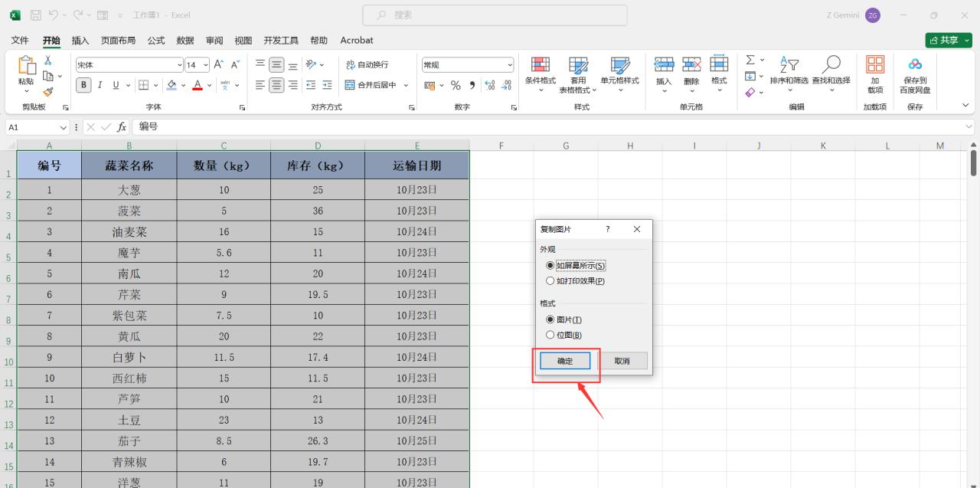Decrease indent
Image resolution: width=980 pixels, height=488 pixels.
coord(311,85)
